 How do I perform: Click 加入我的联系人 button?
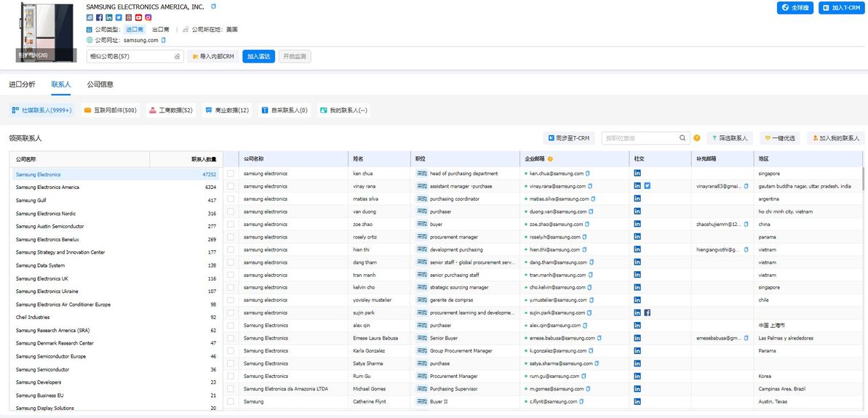[836, 138]
